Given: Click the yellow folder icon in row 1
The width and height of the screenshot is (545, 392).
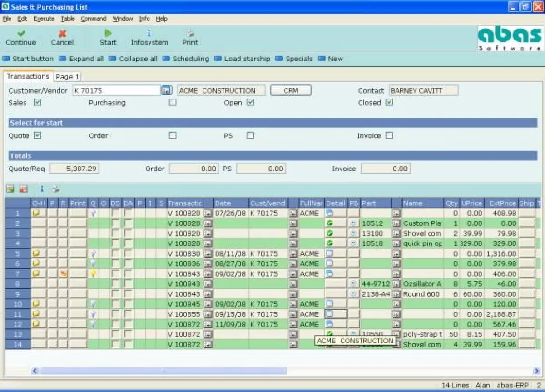Looking at the screenshot, I should tap(36, 213).
